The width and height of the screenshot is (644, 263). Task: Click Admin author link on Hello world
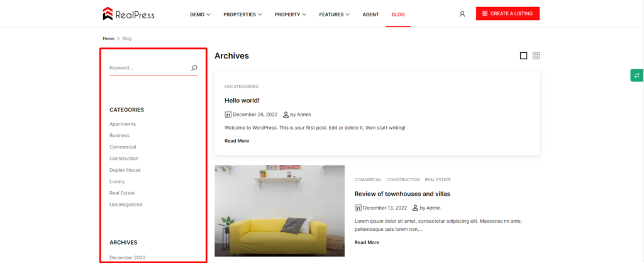point(304,115)
